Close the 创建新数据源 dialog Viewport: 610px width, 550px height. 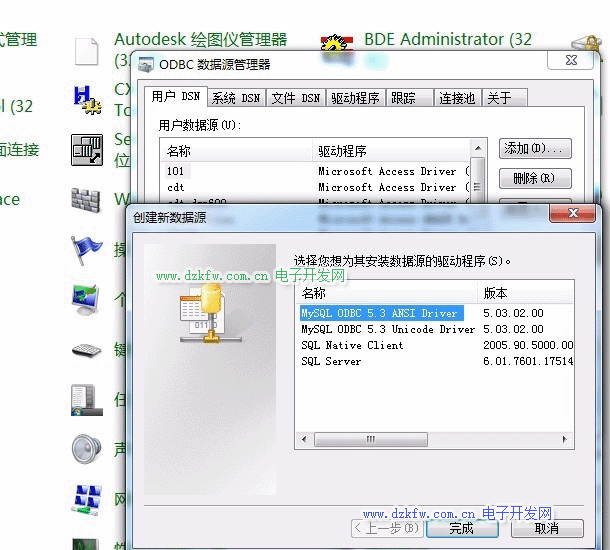pos(574,214)
